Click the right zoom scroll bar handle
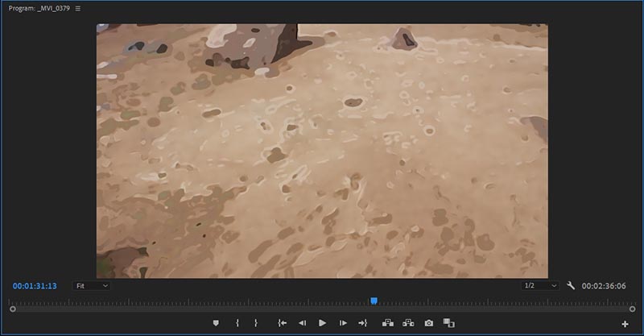Viewport: 644px width, 336px height. [x=632, y=309]
